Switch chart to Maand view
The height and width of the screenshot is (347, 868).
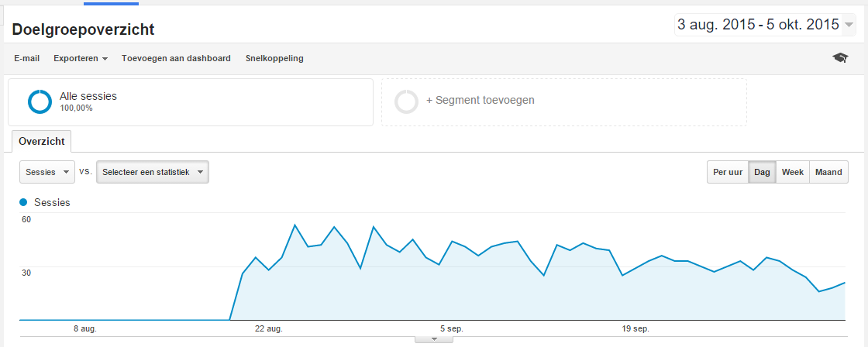[x=828, y=172]
